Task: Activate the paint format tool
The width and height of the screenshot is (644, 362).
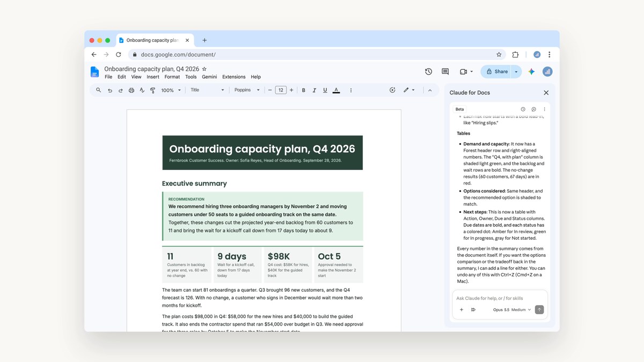Action: (153, 90)
